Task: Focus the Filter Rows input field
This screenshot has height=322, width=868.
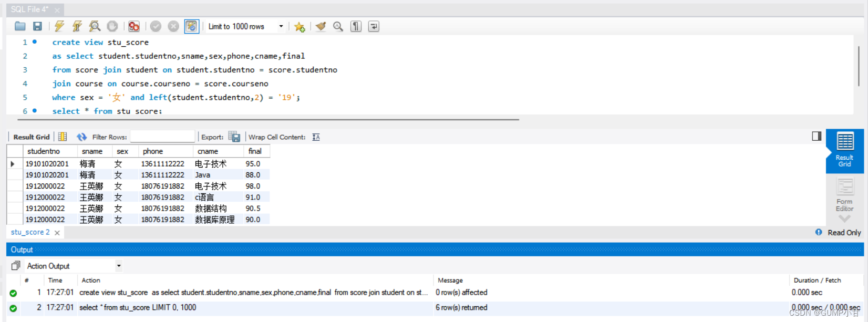Action: click(x=162, y=137)
